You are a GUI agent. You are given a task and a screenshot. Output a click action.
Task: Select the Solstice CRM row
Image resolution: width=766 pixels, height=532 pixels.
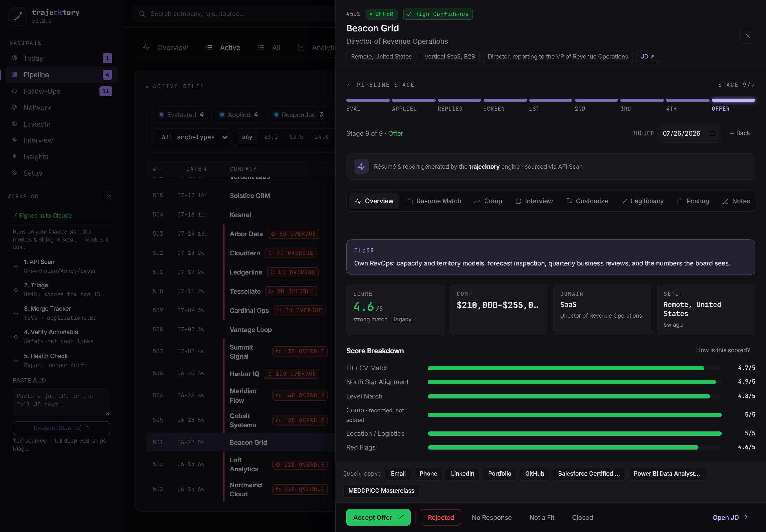(x=241, y=196)
